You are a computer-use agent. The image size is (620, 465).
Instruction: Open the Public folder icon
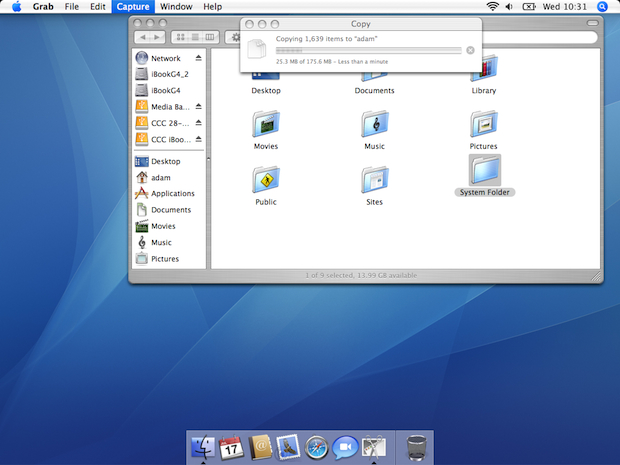(266, 180)
